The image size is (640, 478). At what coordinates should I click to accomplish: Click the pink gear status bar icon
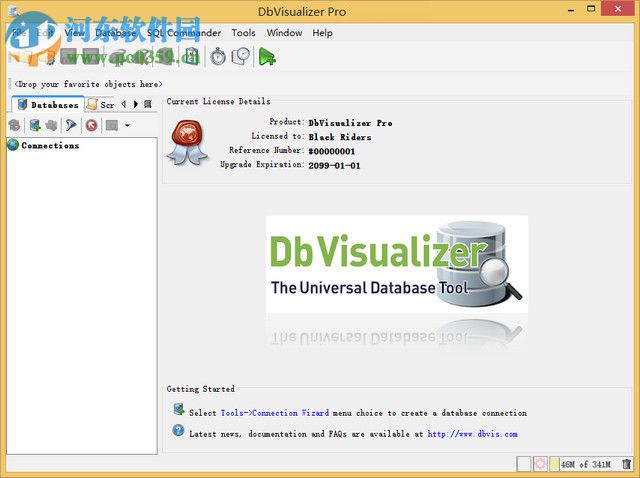(540, 464)
